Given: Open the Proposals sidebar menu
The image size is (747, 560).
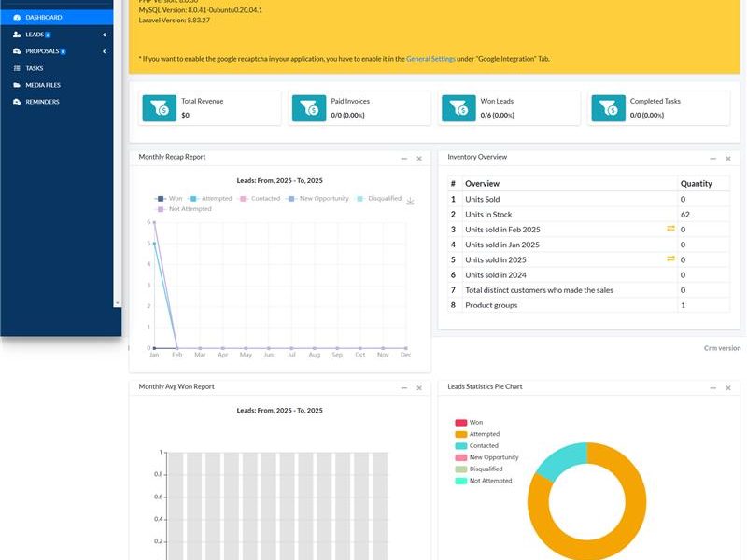Looking at the screenshot, I should click(57, 51).
